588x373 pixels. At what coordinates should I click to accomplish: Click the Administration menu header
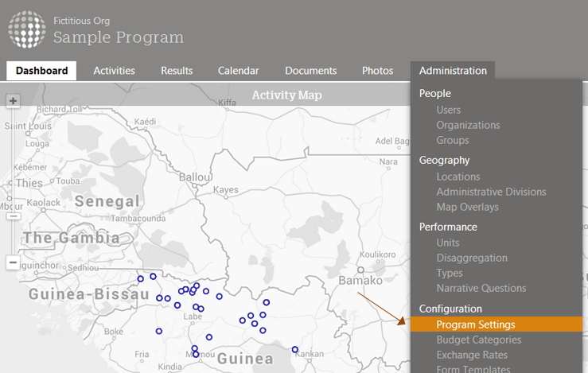pyautogui.click(x=453, y=71)
